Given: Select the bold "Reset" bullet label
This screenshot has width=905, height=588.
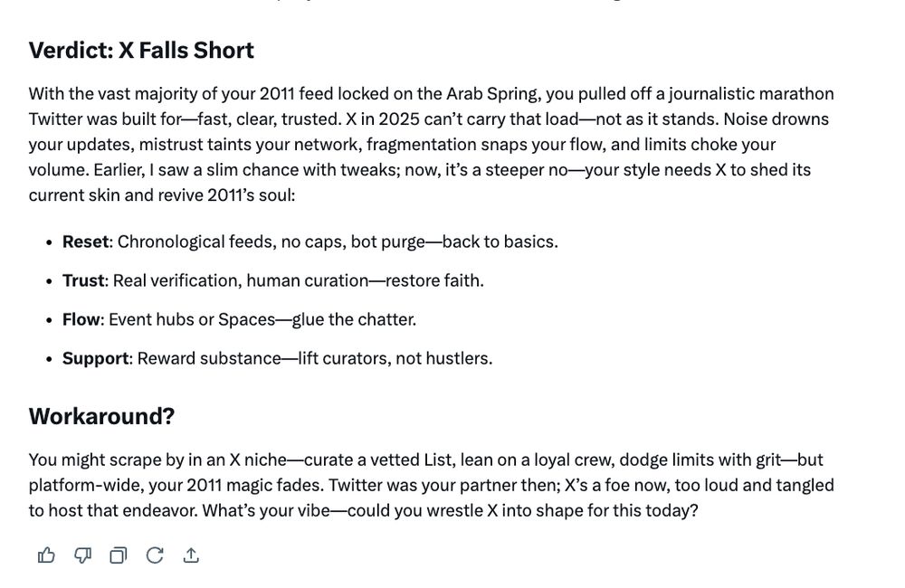Looking at the screenshot, I should 85,242.
